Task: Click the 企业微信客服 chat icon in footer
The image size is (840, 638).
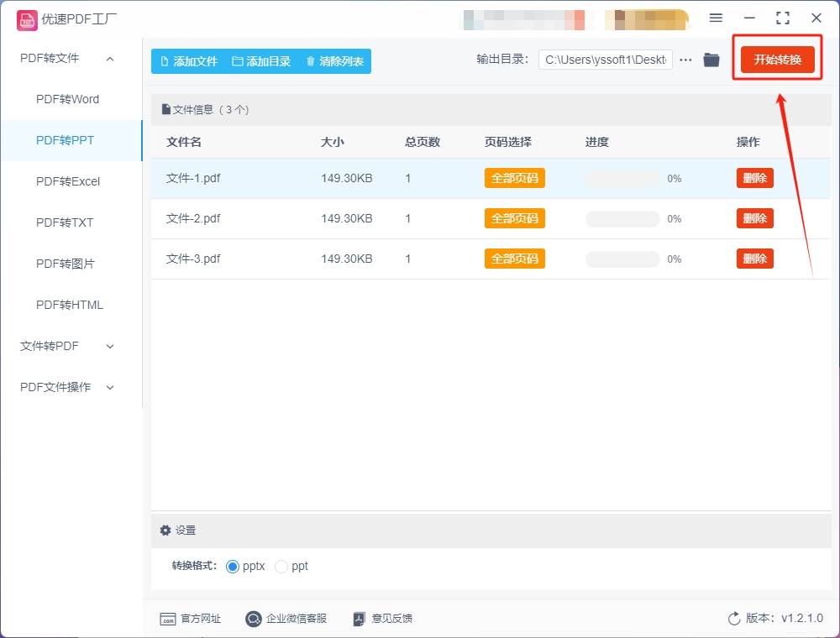Action: (x=253, y=619)
